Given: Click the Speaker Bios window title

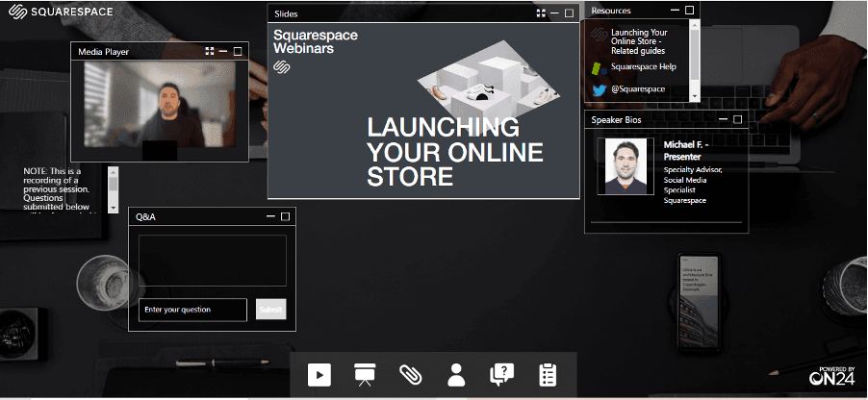Looking at the screenshot, I should pos(616,119).
